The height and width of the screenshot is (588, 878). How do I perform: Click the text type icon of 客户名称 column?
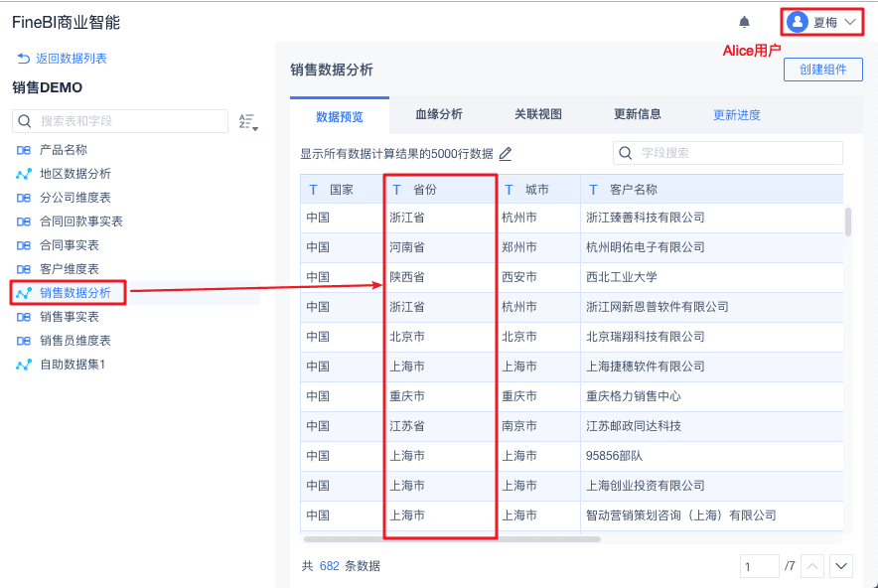[593, 190]
